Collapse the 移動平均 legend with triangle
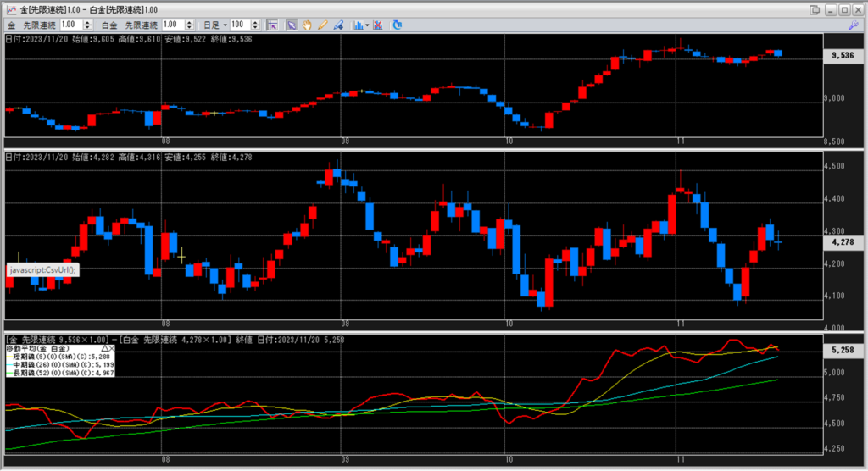868x471 pixels. 105,348
